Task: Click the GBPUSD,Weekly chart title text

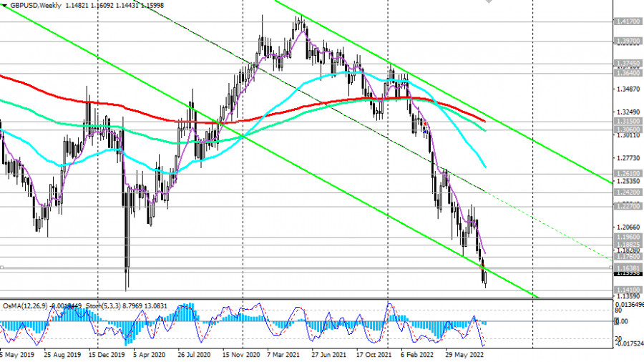Action: [x=36, y=4]
